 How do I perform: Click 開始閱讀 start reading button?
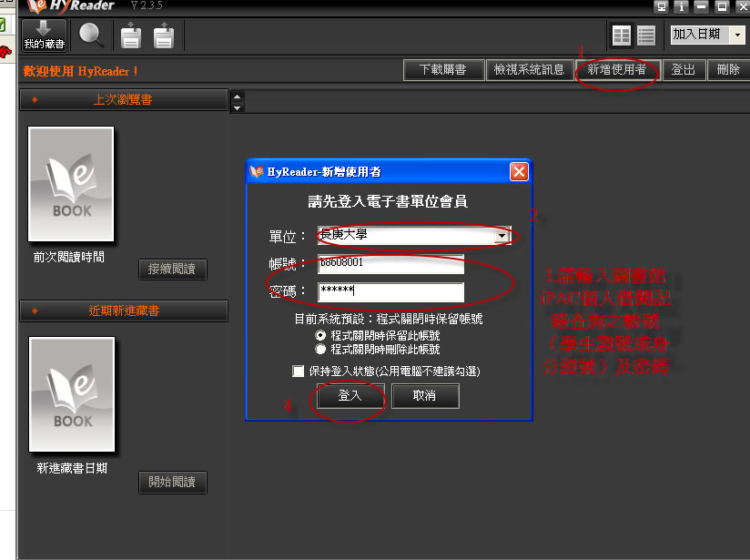pos(173,482)
